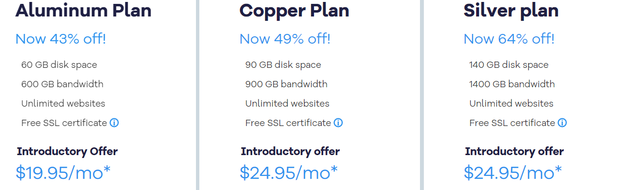Click "1400 GB bandwidth" feature
644x190 pixels.
[x=512, y=84]
